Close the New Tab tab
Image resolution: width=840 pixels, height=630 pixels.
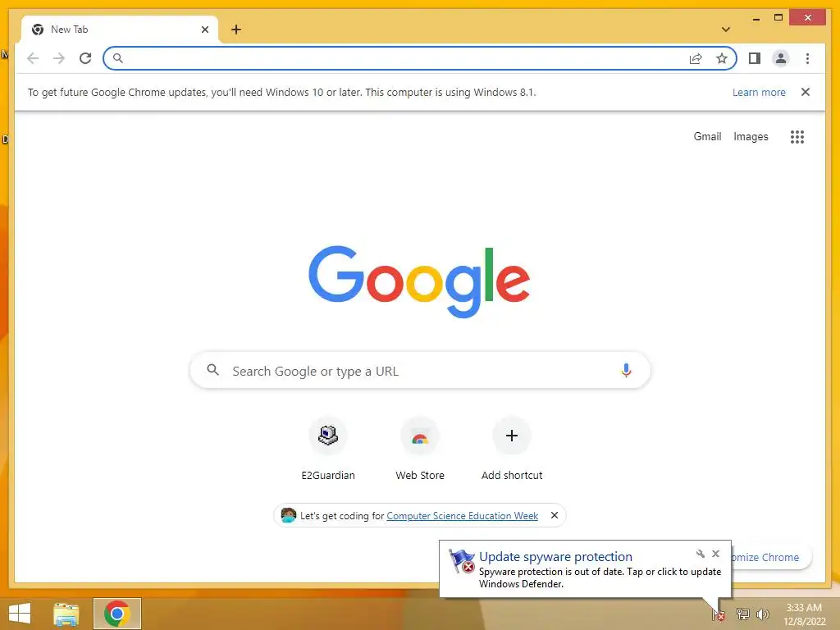(x=204, y=30)
